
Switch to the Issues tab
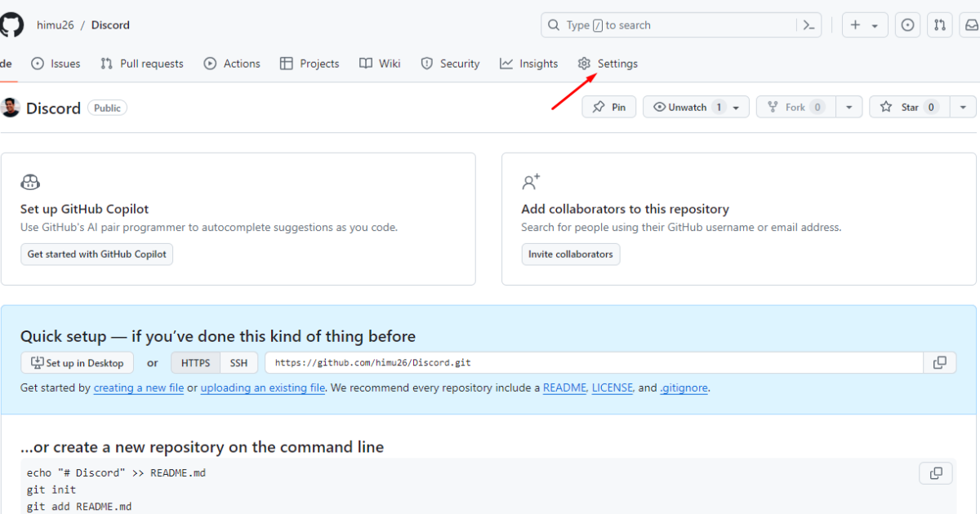[x=56, y=64]
